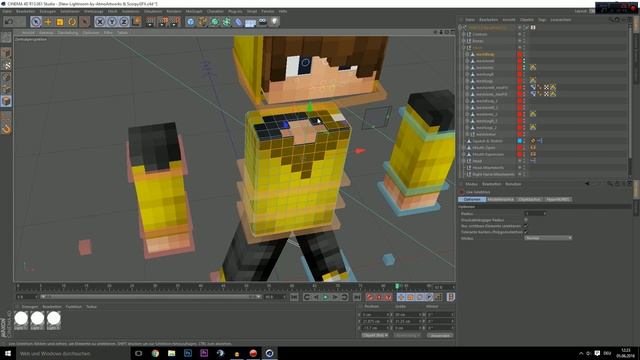Select the Rotate tool
This screenshot has height=360, width=640.
(x=72, y=22)
